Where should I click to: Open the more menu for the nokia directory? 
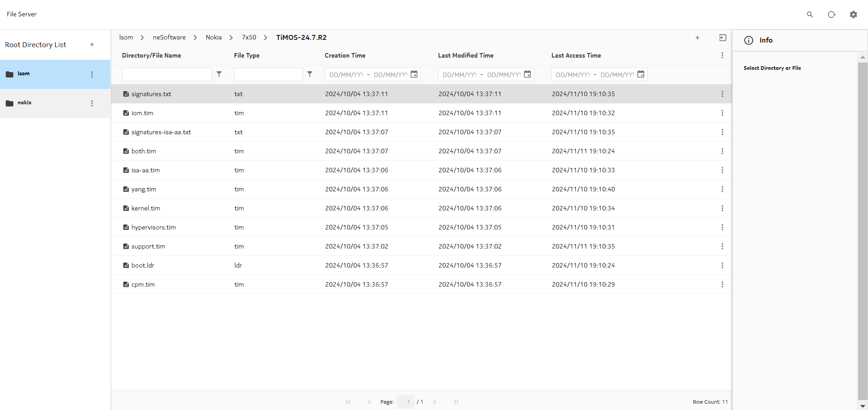point(92,103)
